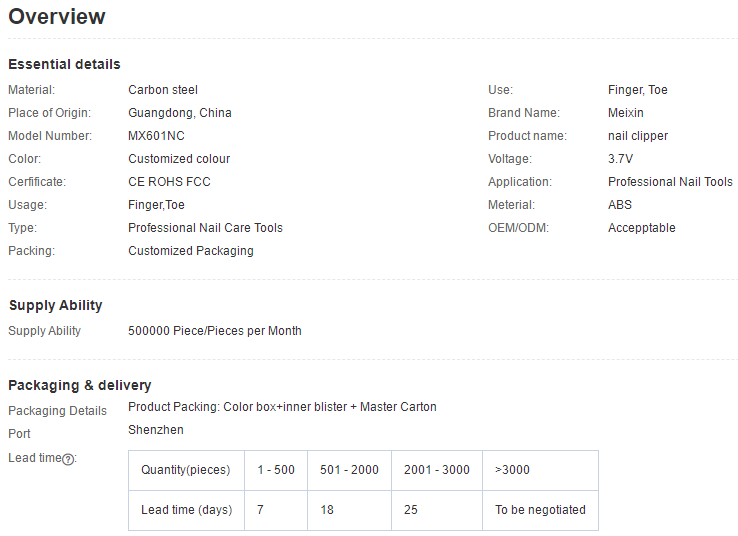The width and height of the screenshot is (738, 536).
Task: Click model number MX601NC
Action: (x=156, y=136)
